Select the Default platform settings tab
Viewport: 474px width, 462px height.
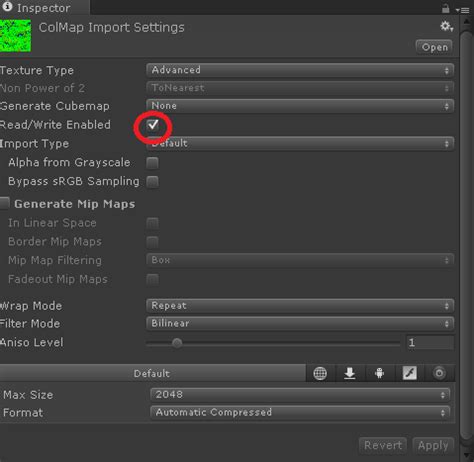pos(152,373)
